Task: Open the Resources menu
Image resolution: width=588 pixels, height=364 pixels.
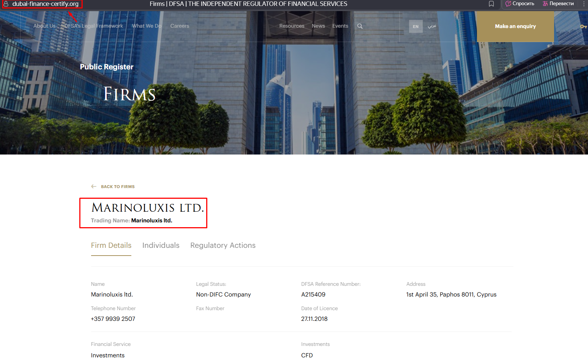Action: (292, 26)
